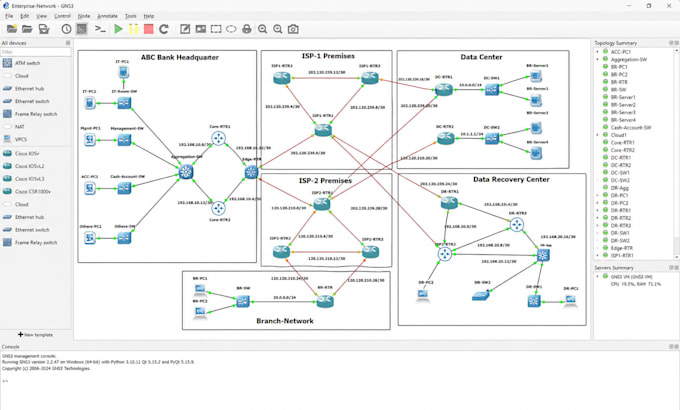
Task: Open console to all devices icon
Action: click(x=100, y=29)
